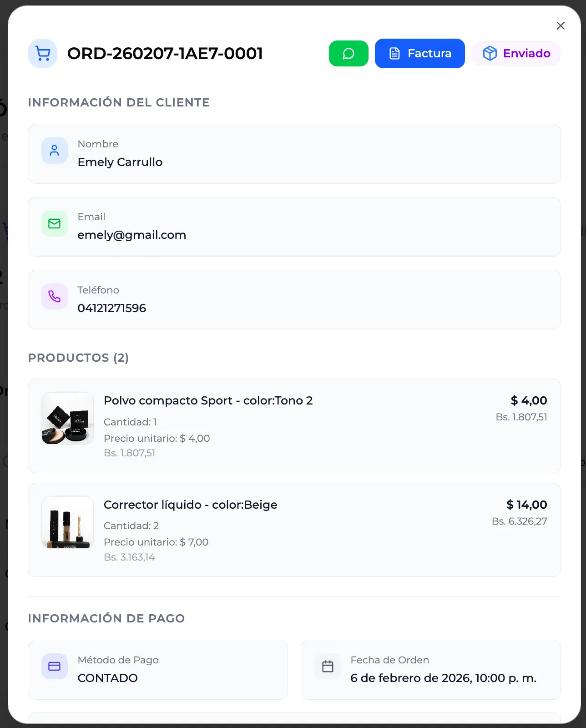Select the Corrector líquido product title

point(190,505)
